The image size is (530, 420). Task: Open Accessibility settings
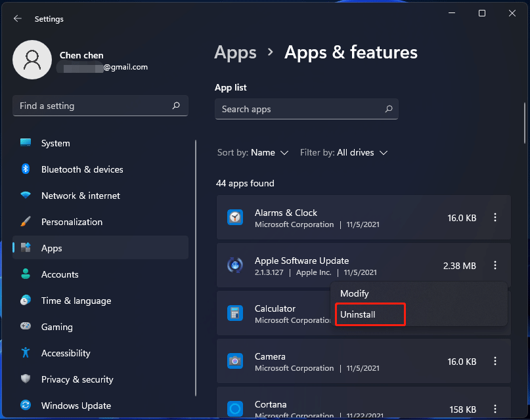coord(100,353)
